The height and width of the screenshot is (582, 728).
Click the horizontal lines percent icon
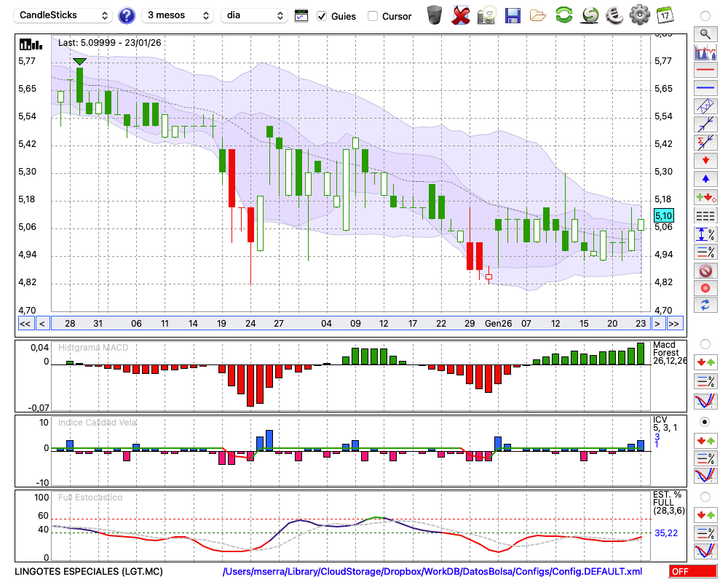point(705,252)
